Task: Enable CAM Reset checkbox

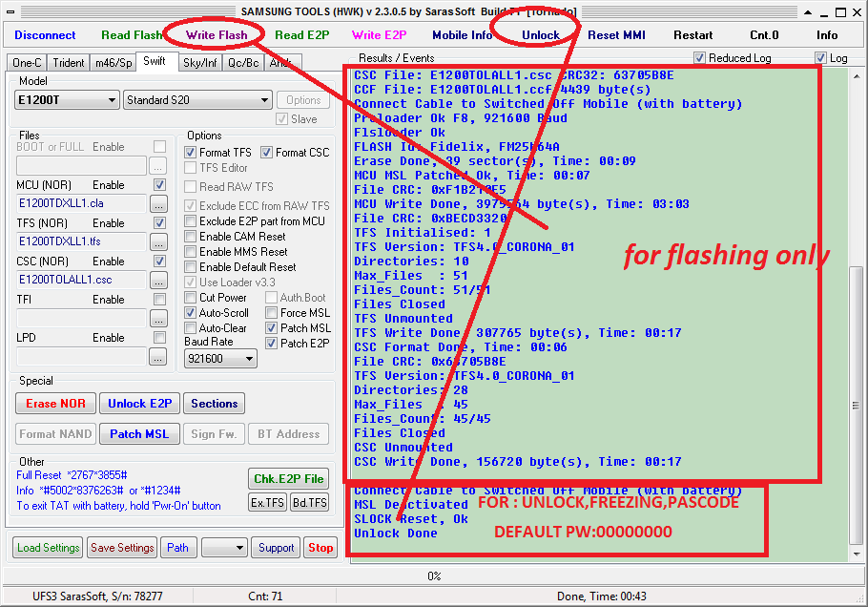Action: pyautogui.click(x=191, y=237)
